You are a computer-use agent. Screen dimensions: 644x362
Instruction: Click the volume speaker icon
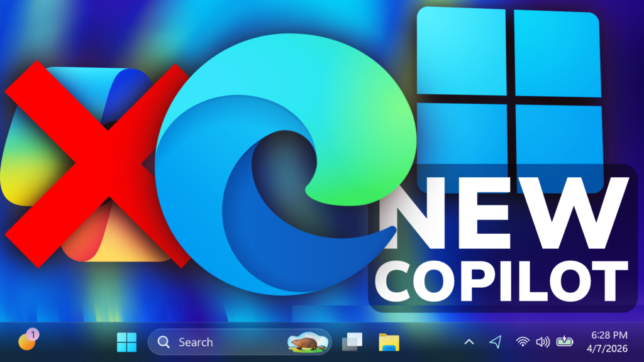[543, 342]
